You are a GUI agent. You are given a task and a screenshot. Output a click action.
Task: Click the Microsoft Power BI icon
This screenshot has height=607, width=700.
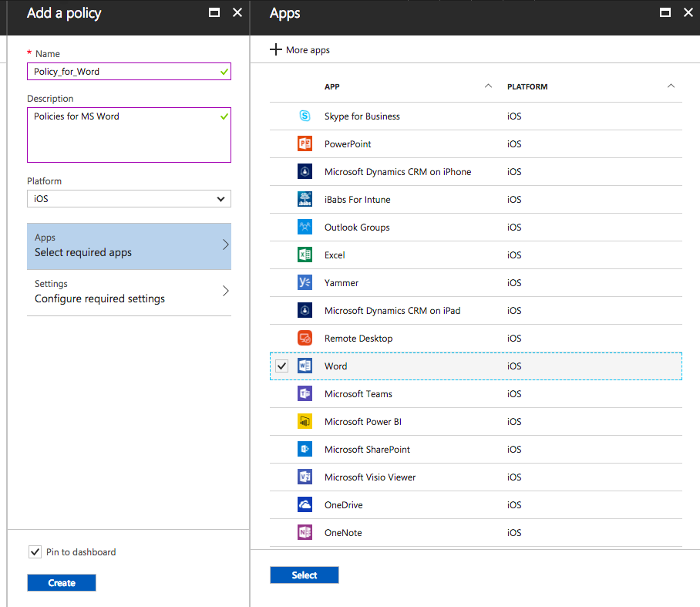pyautogui.click(x=305, y=422)
